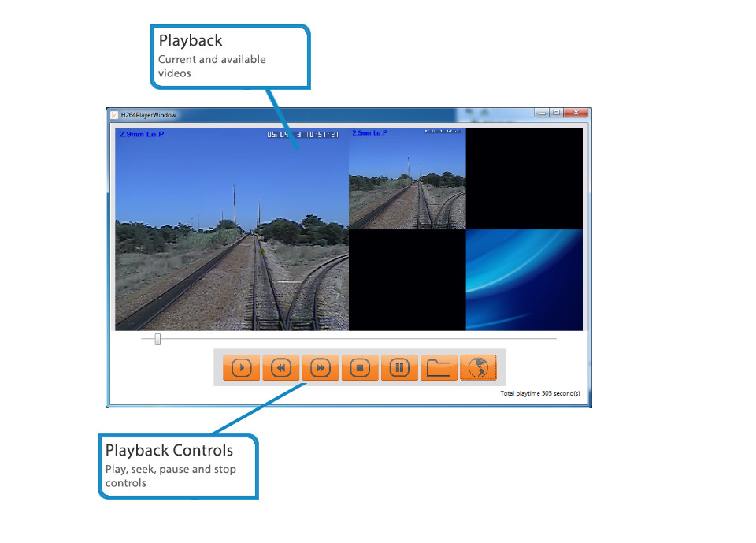Screen dimensions: 756x543
Task: Click the fast-forward button
Action: point(320,368)
